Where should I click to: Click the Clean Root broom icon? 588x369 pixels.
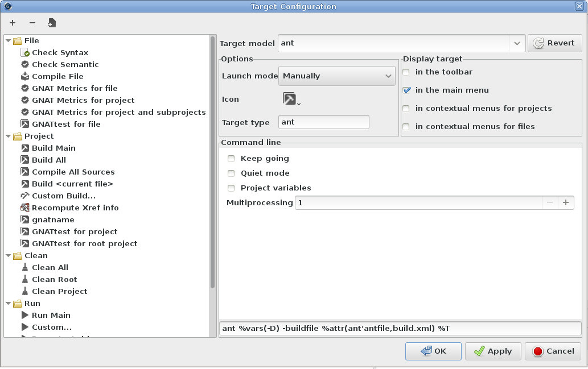tap(24, 279)
